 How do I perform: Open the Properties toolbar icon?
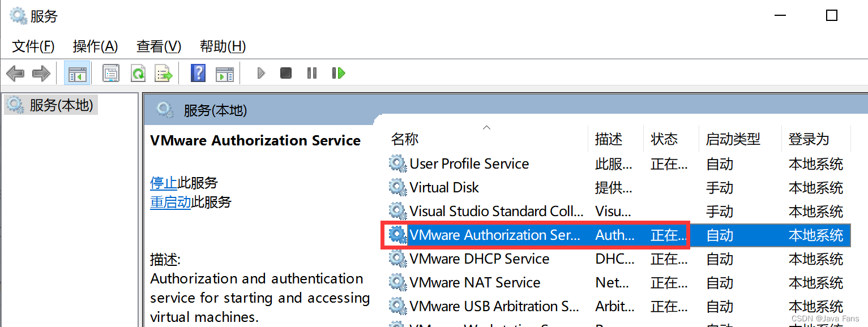click(x=110, y=73)
